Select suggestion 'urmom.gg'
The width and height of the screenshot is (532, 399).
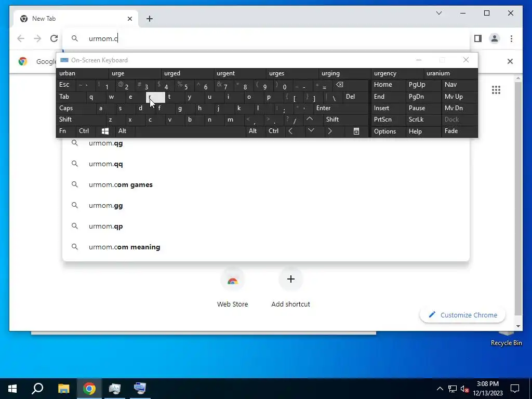pos(266,206)
